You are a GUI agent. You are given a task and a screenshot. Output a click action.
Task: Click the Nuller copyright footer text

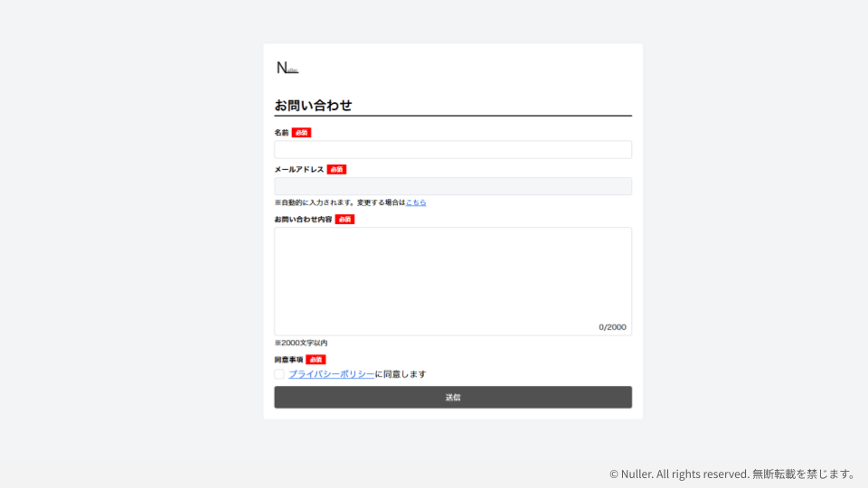732,474
